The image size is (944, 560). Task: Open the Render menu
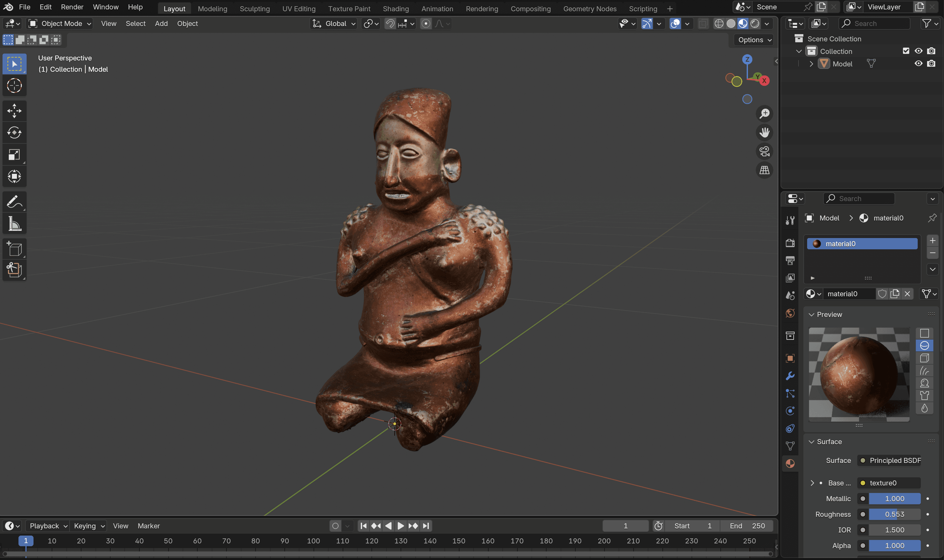72,7
